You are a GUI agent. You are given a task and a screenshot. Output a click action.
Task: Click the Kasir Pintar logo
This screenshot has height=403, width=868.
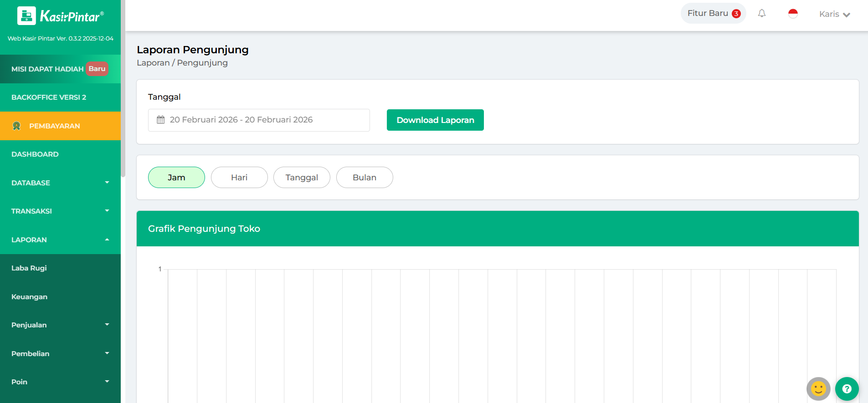point(60,16)
